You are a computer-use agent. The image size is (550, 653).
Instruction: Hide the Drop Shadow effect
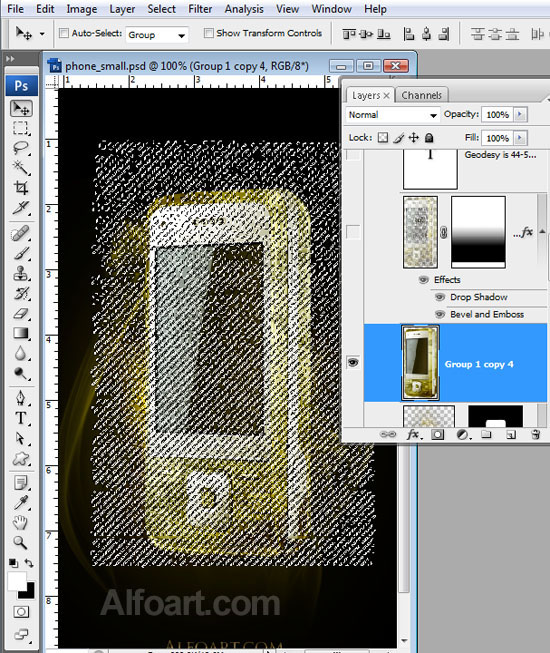[440, 297]
